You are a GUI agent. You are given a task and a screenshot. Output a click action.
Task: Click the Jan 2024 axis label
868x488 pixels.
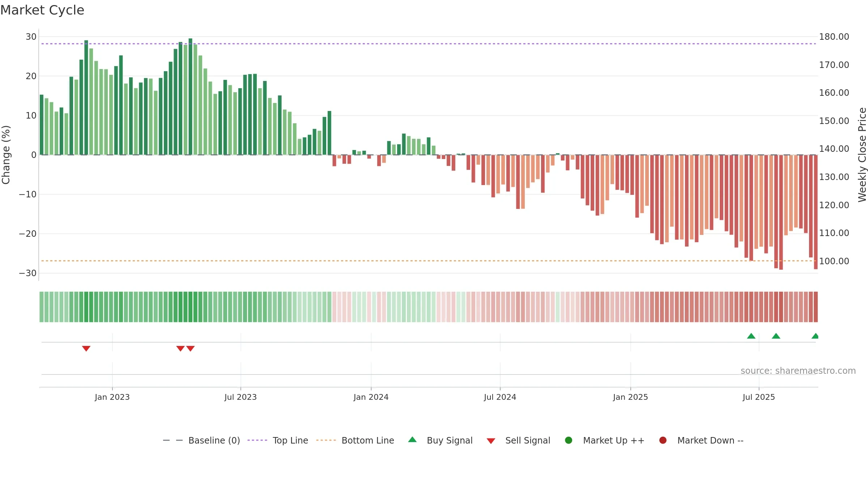click(371, 397)
